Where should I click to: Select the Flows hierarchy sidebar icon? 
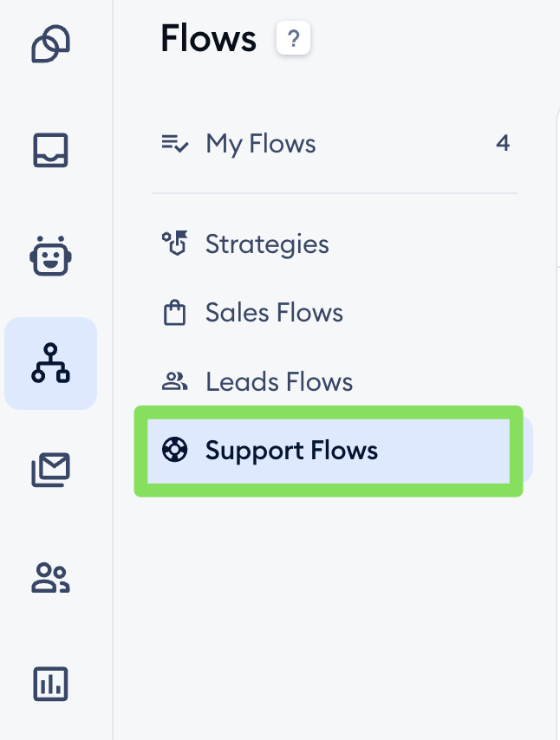[x=50, y=363]
